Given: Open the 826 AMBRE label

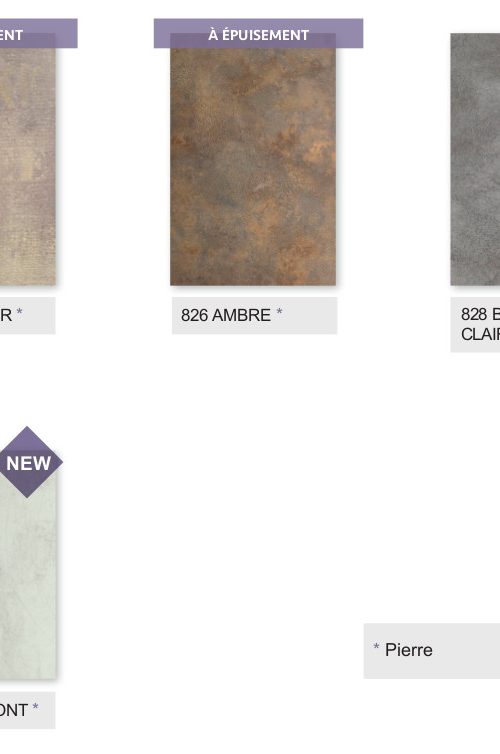Looking at the screenshot, I should tap(254, 315).
